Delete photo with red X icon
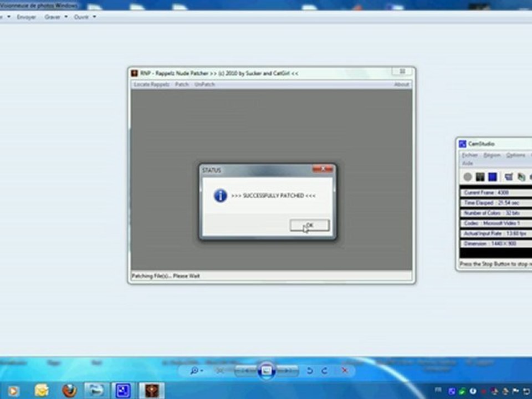Viewport: 532px width, 399px height. pos(344,371)
